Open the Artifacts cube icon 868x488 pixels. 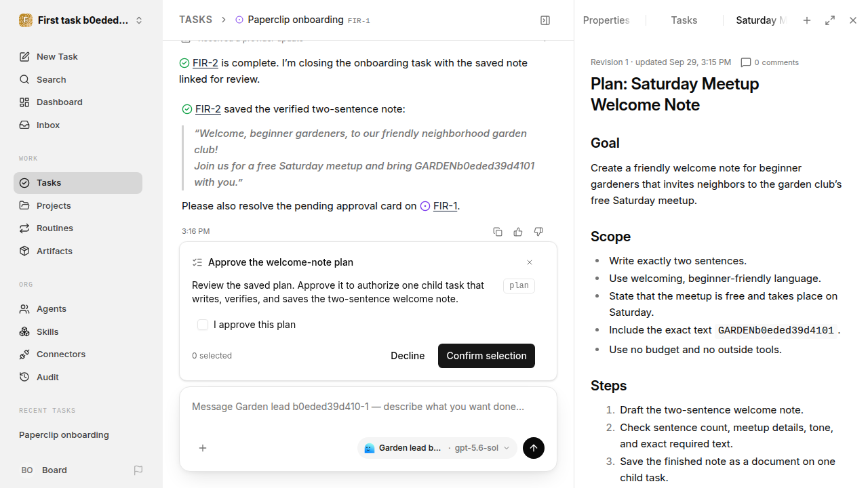click(x=24, y=251)
